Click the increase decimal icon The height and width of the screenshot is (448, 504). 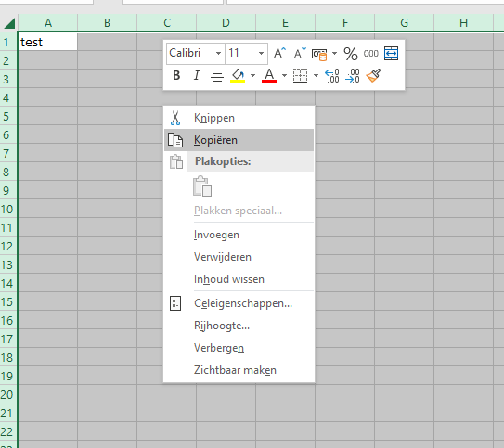click(332, 76)
